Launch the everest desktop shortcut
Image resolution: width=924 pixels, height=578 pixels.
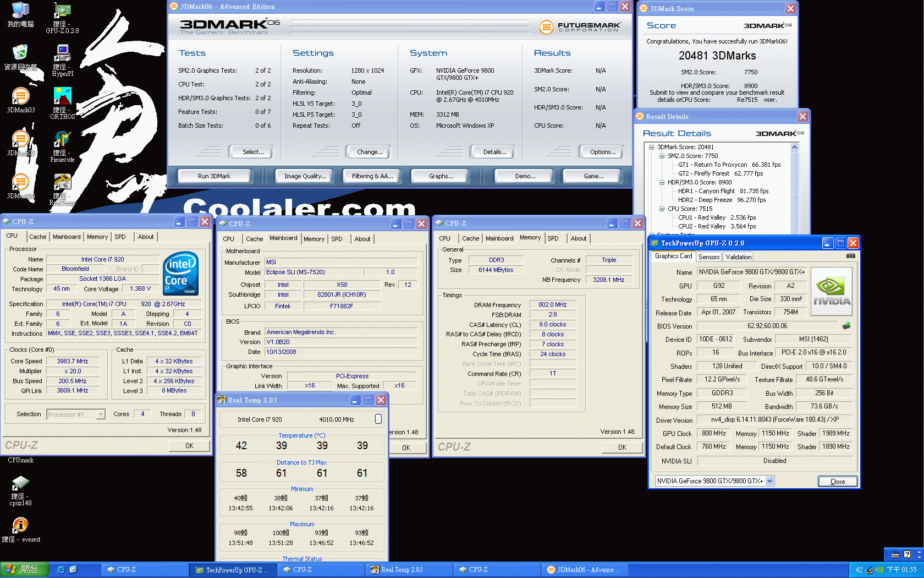20,530
